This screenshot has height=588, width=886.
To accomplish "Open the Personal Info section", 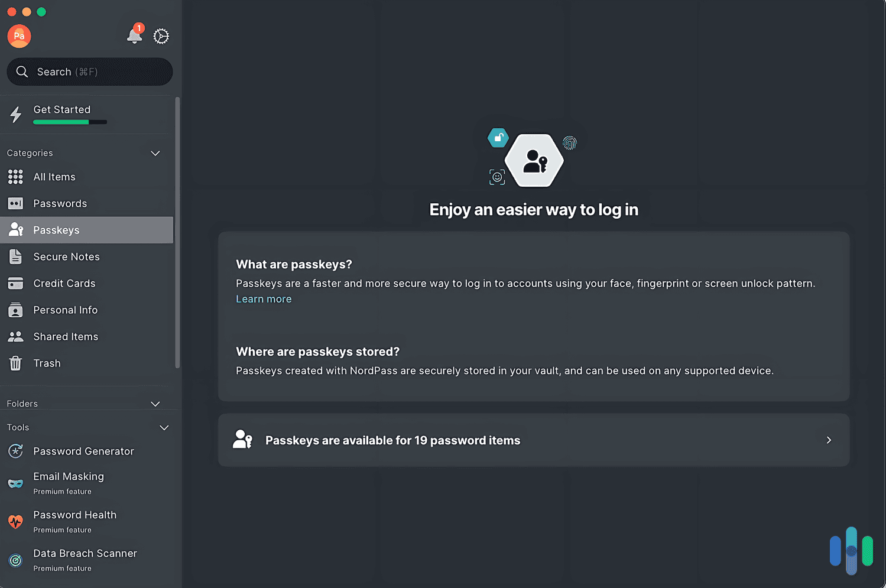I will pos(65,310).
